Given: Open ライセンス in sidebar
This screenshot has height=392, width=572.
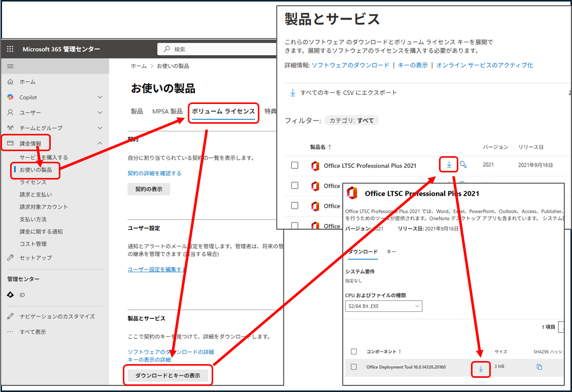Looking at the screenshot, I should (x=33, y=182).
